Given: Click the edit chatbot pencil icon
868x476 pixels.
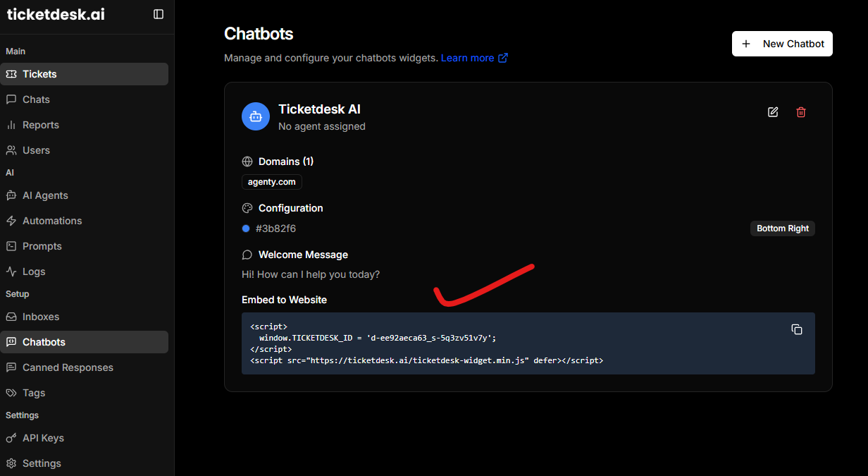Looking at the screenshot, I should [x=773, y=112].
